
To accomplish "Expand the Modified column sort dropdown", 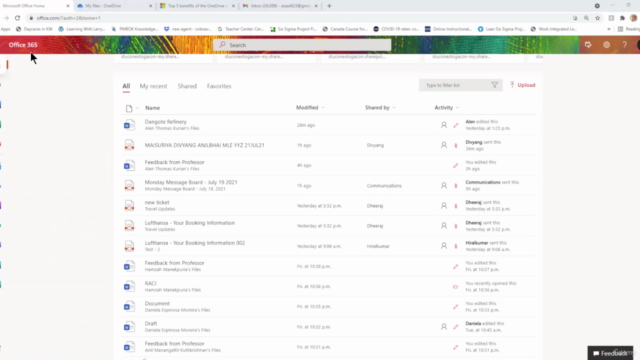I will [323, 108].
